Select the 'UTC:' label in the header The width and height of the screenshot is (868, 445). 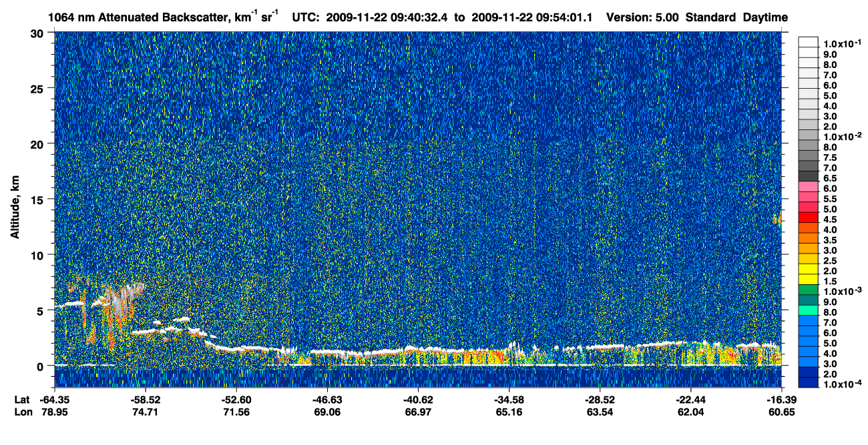click(x=306, y=17)
